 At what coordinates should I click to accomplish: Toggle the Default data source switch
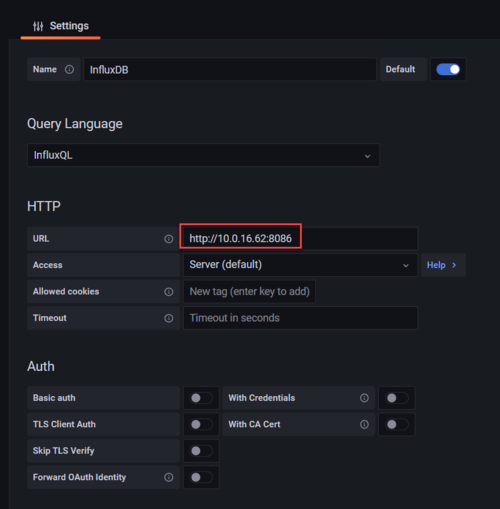pos(448,69)
